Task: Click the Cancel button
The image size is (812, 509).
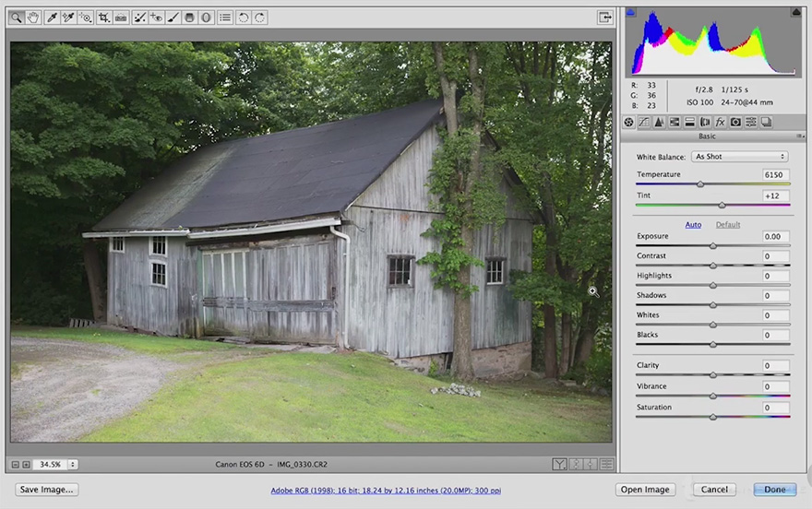Action: (x=714, y=490)
